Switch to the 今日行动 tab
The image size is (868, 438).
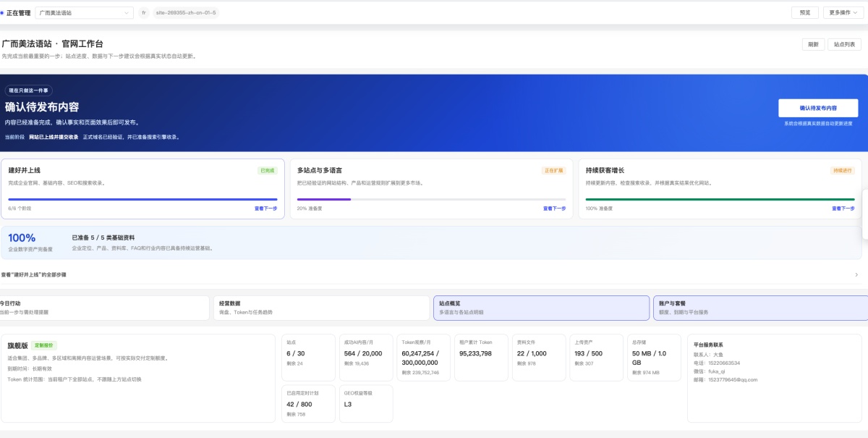103,308
